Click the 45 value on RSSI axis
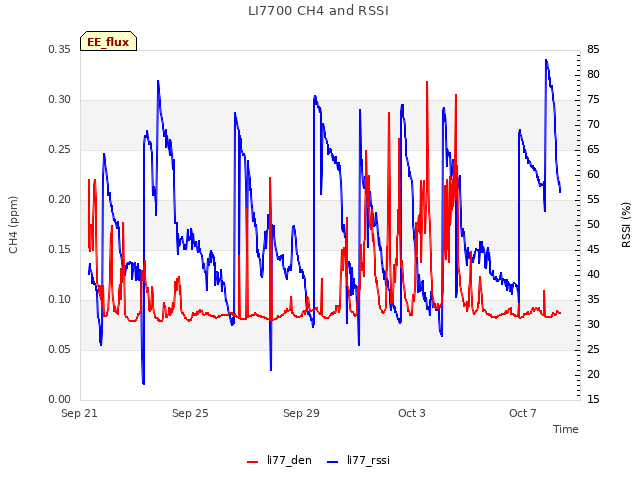The height and width of the screenshot is (480, 640). coord(593,249)
